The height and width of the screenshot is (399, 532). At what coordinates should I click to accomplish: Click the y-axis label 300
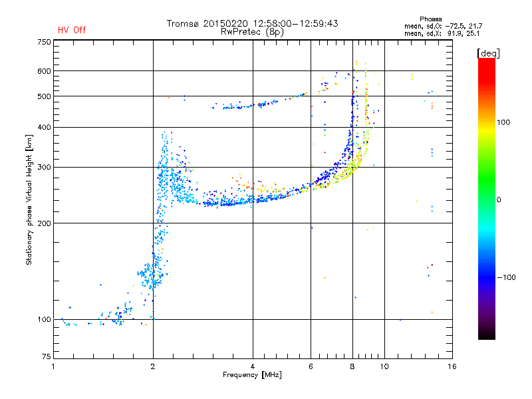click(45, 168)
